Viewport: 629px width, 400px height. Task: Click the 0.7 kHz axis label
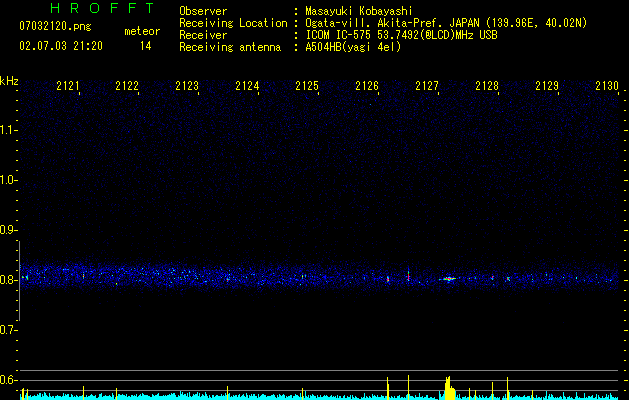(x=8, y=330)
